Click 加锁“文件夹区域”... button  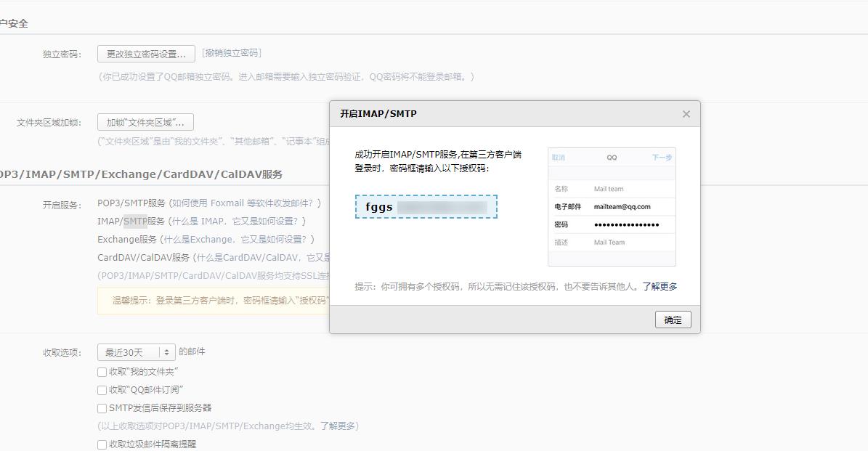pos(145,122)
